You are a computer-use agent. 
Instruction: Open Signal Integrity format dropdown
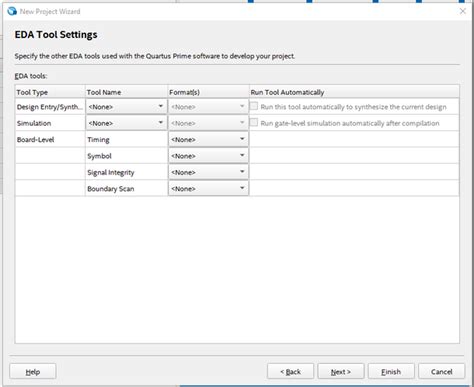(208, 172)
